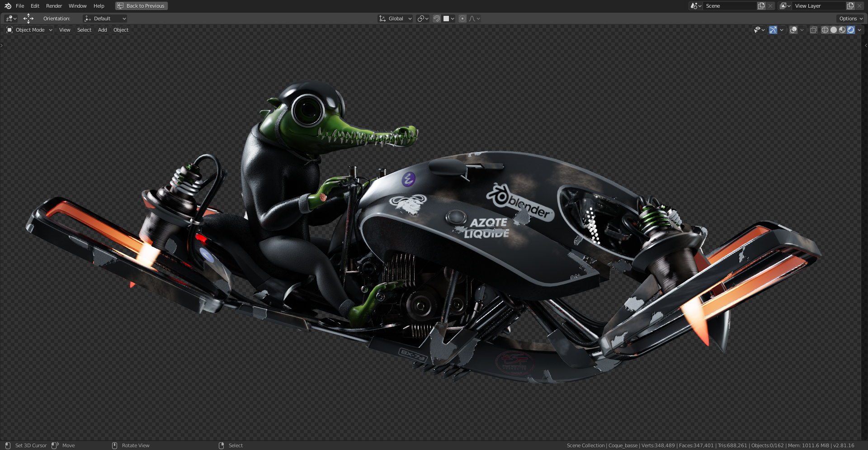868x450 pixels.
Task: Click the Move status bar hint
Action: point(69,445)
